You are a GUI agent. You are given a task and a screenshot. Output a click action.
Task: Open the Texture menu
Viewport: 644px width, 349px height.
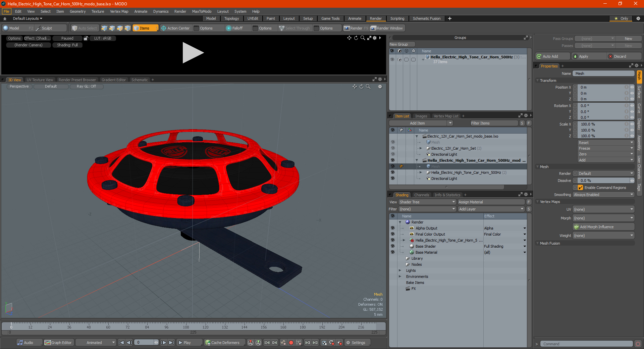(x=98, y=11)
